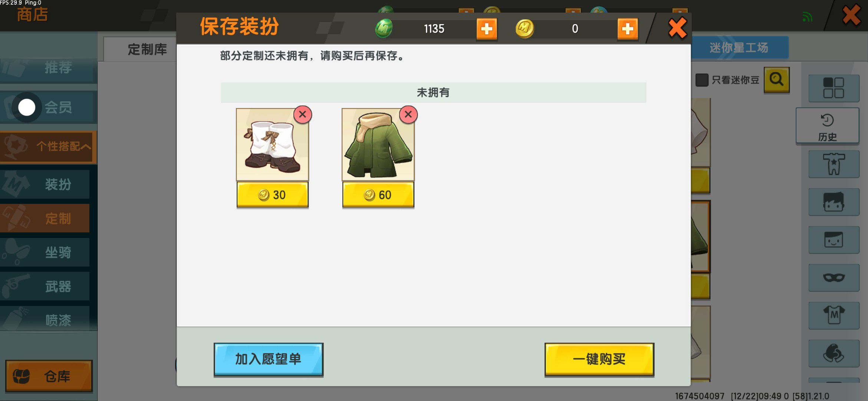868x401 pixels.
Task: Open the grid layout view icon
Action: point(834,88)
